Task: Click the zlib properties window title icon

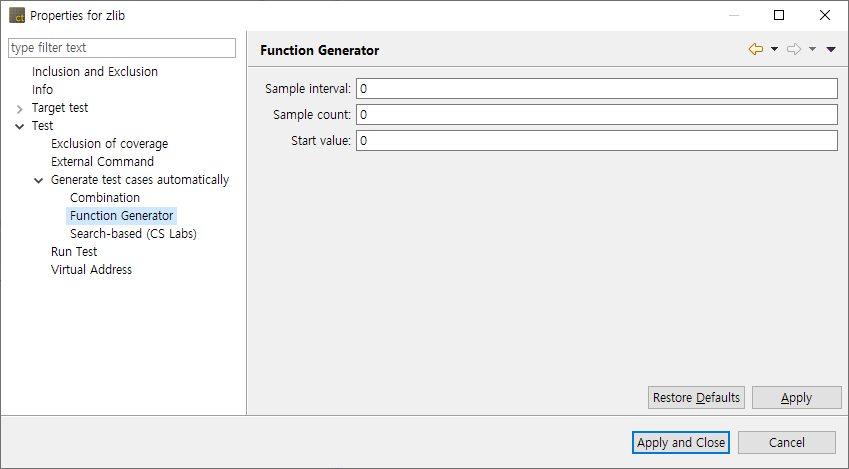Action: point(17,16)
